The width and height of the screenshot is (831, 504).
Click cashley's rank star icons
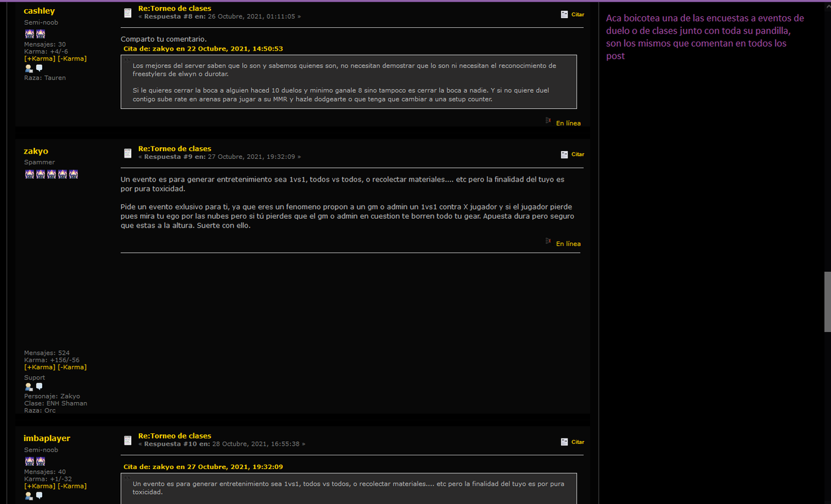(35, 34)
